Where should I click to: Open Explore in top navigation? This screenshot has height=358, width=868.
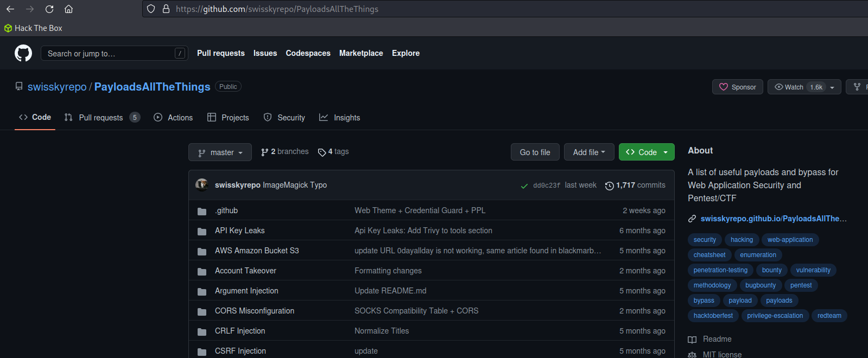pyautogui.click(x=406, y=53)
